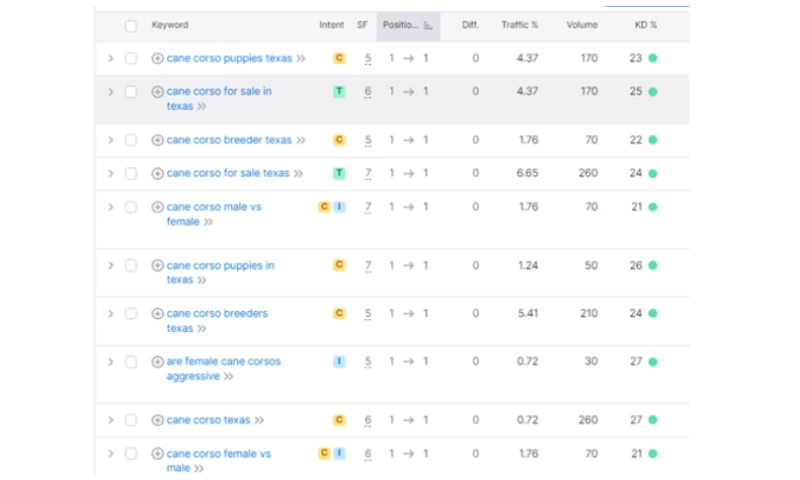The height and width of the screenshot is (480, 800).
Task: Click plus icon beside 'cane corso puppies texas'
Action: 157,59
